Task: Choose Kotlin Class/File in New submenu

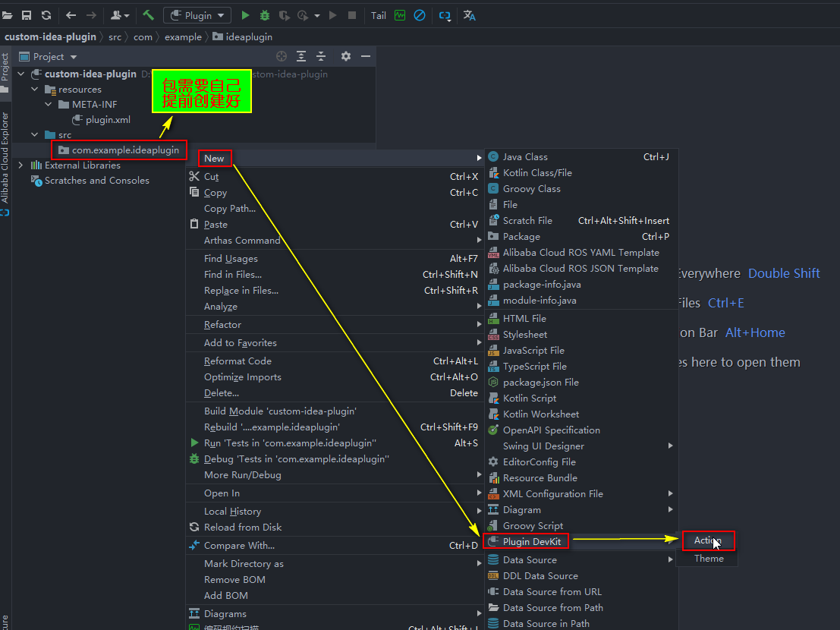Action: click(581, 173)
